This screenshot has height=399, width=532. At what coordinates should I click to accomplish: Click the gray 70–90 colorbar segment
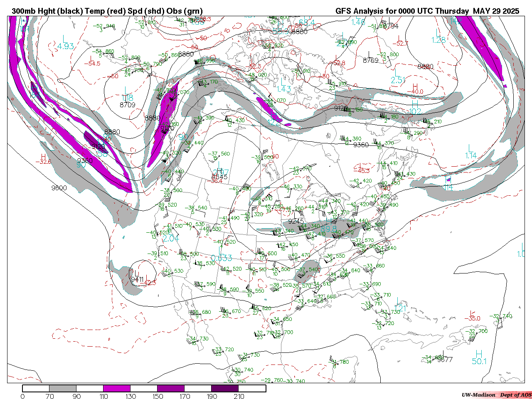(63, 388)
